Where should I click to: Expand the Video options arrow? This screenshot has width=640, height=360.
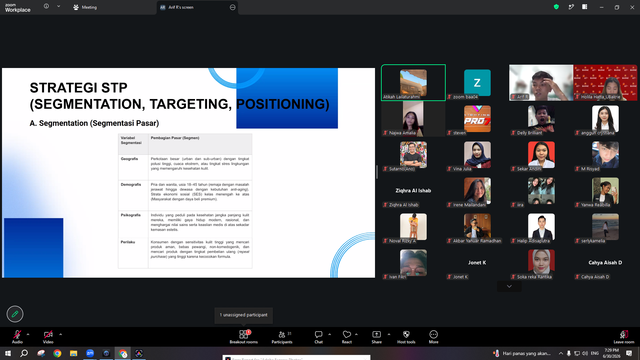60,334
